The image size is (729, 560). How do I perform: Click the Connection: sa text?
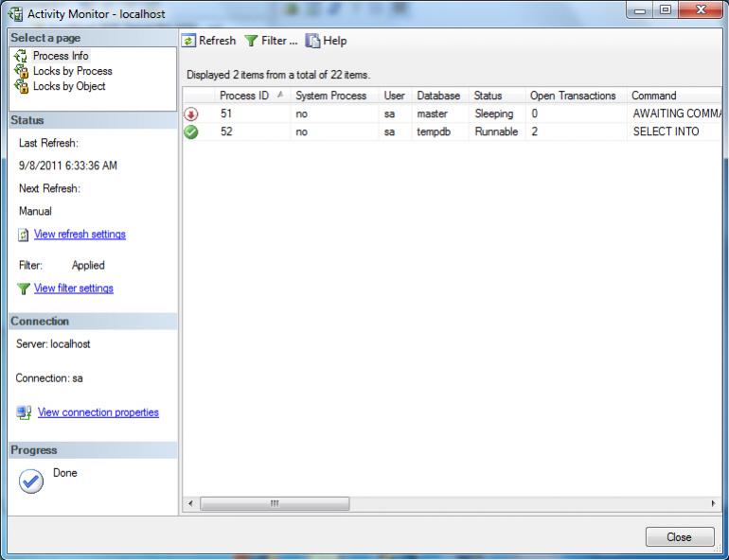49,378
